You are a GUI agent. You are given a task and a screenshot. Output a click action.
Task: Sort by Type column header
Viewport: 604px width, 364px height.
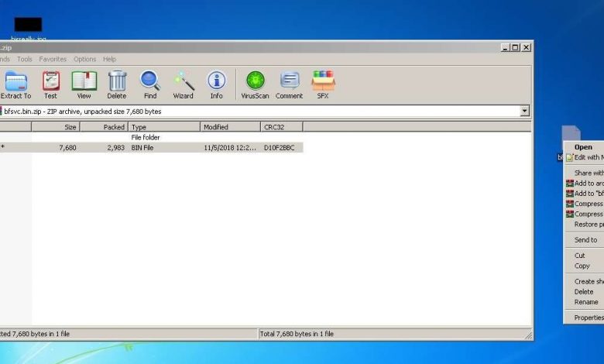click(x=164, y=127)
